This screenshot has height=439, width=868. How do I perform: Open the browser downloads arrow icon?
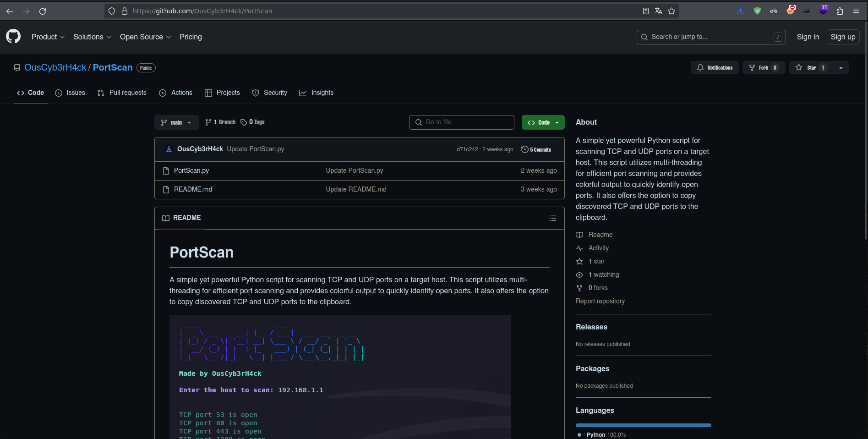click(740, 11)
